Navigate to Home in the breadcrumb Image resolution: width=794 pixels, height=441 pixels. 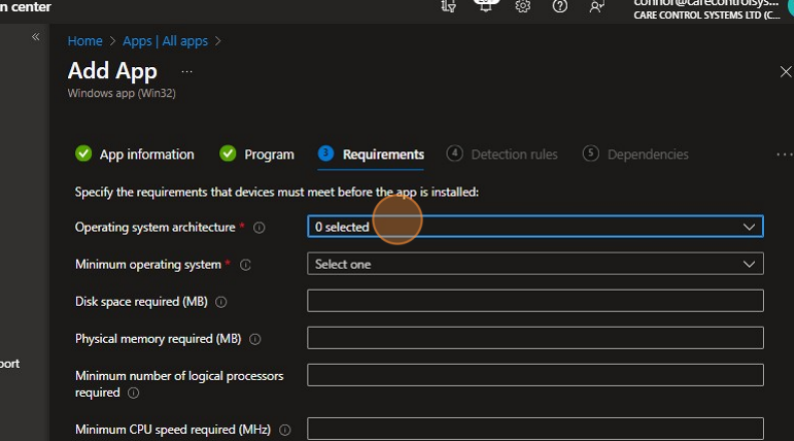tap(85, 41)
